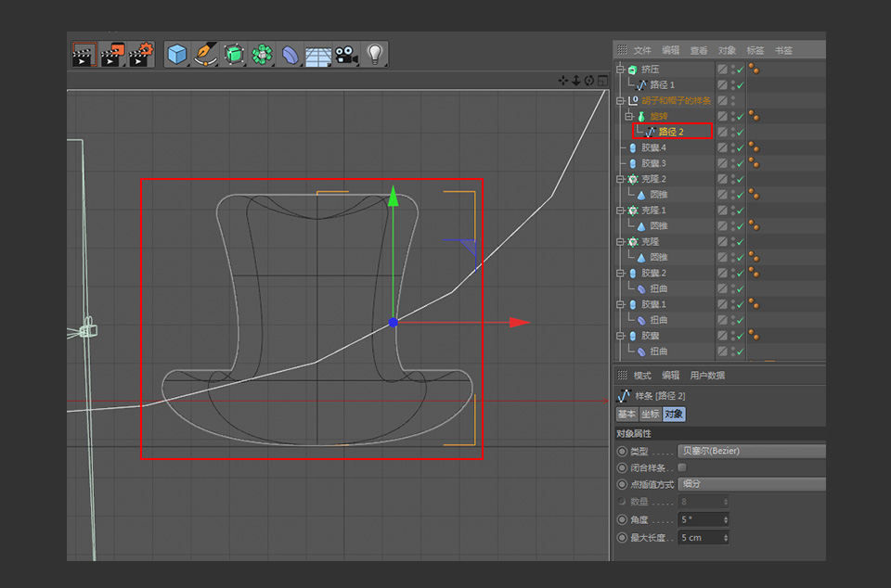The height and width of the screenshot is (588, 891).
Task: Open the 类型 Bezier dropdown
Action: [x=752, y=452]
